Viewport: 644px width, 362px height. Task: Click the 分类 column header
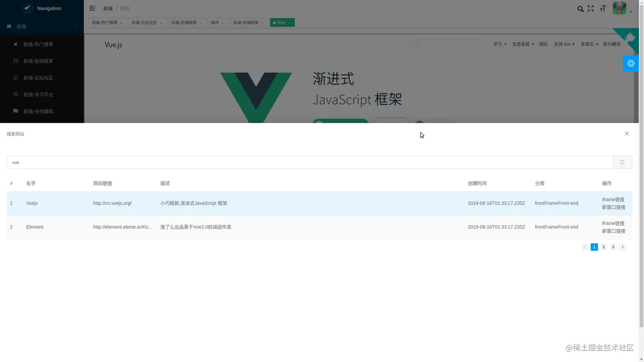point(540,183)
